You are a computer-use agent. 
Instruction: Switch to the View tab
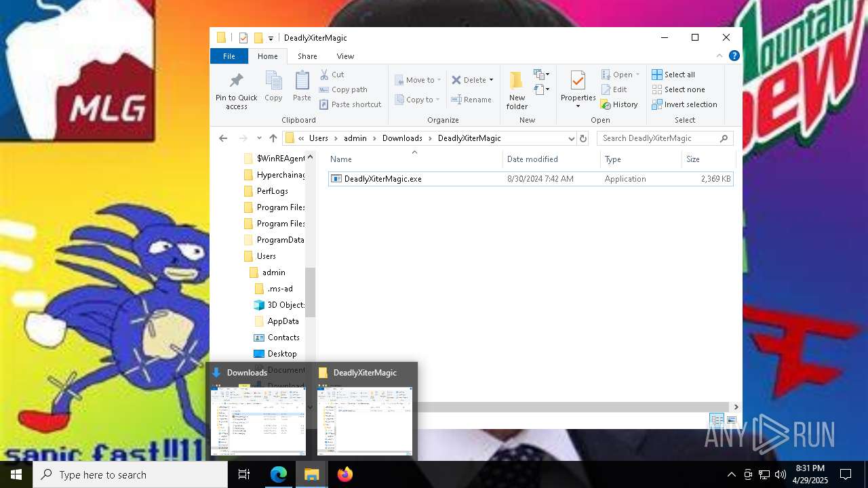pos(345,56)
